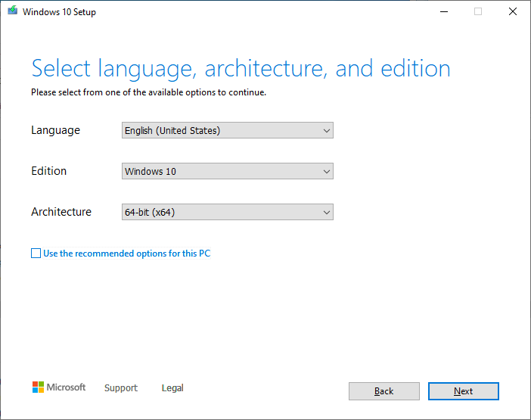The image size is (531, 420).
Task: Open the Architecture dropdown showing 64-bit (x64)
Action: (x=228, y=213)
